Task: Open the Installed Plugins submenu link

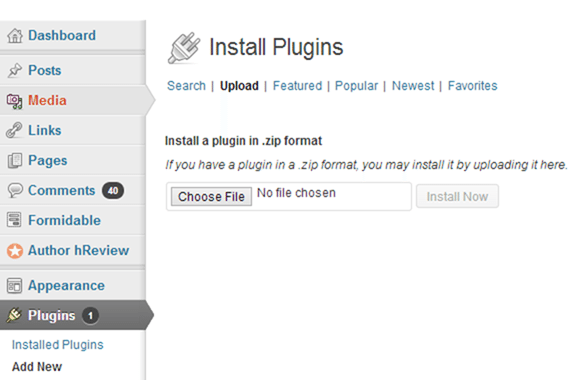Action: (x=57, y=345)
